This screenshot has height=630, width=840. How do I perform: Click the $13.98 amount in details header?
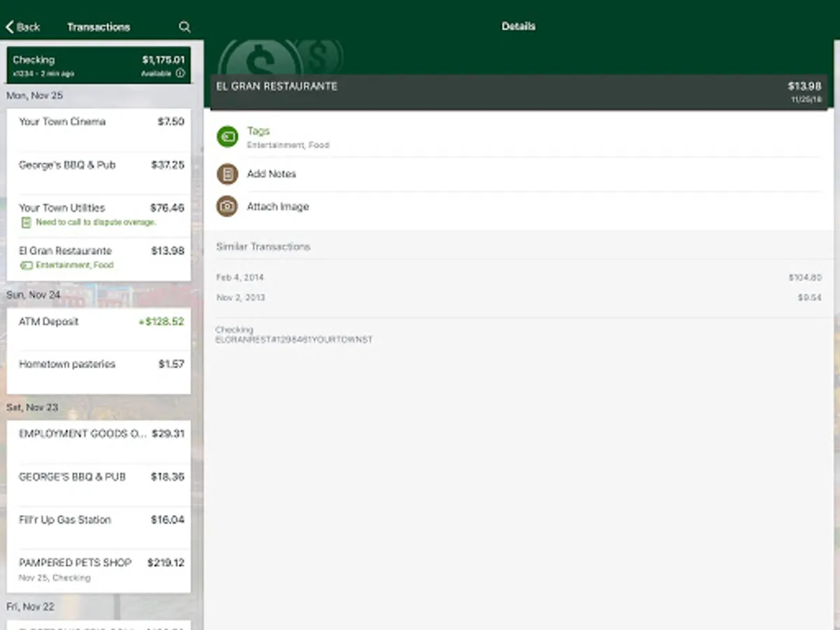(804, 86)
